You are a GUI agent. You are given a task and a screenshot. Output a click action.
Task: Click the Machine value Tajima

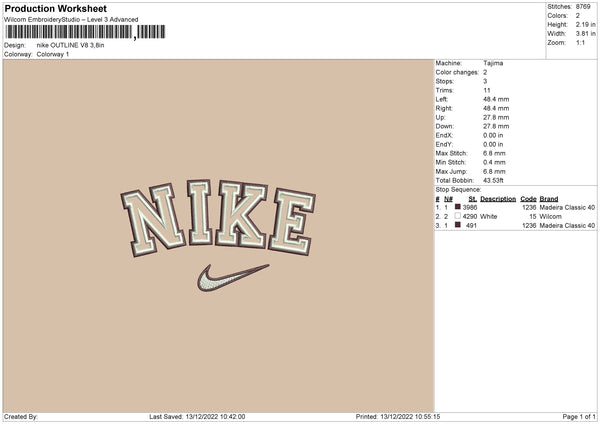tap(493, 63)
